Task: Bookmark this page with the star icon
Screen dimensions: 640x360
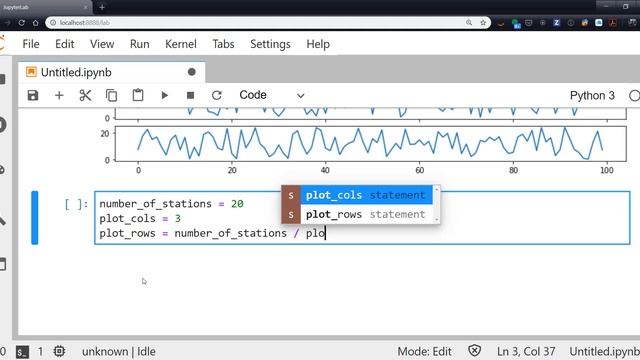Action: pos(483,23)
